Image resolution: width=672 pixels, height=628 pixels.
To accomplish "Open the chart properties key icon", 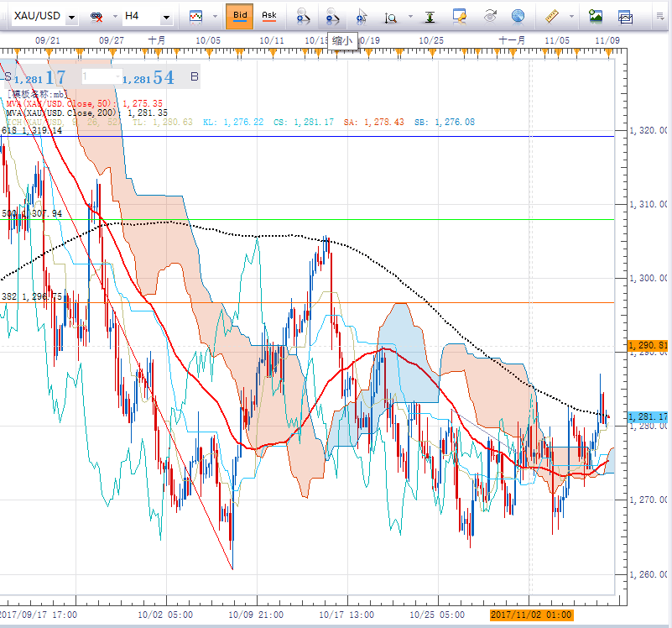I will pyautogui.click(x=459, y=16).
